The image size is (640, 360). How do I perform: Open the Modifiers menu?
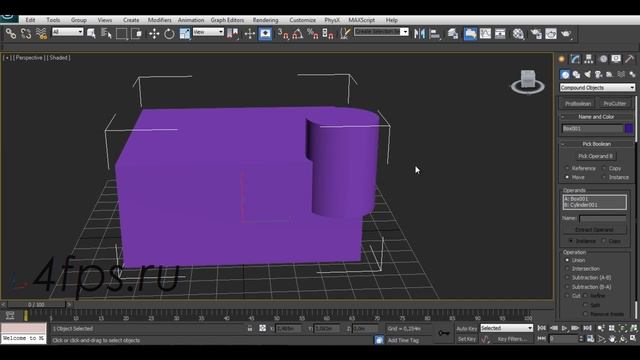click(160, 20)
